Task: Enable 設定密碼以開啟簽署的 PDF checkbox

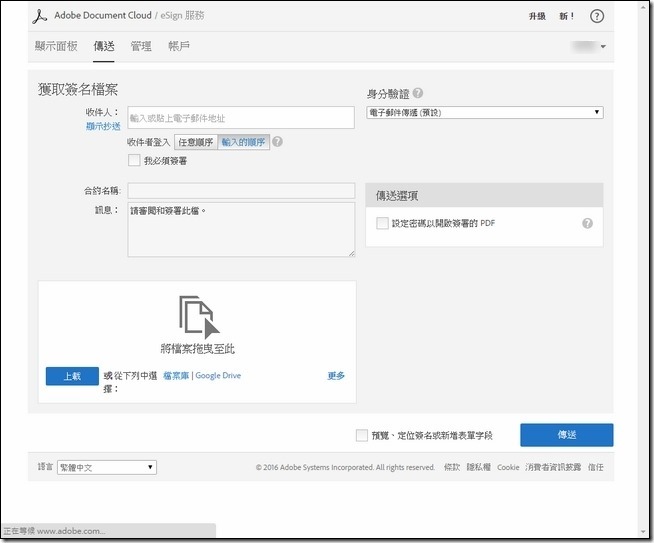Action: coord(382,223)
